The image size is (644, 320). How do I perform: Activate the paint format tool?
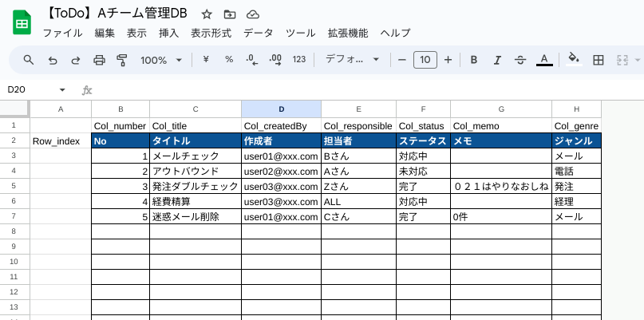coord(122,60)
